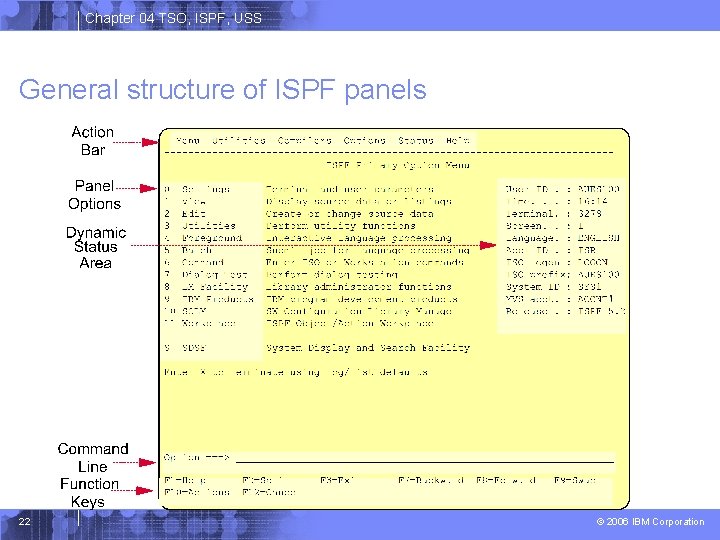The height and width of the screenshot is (540, 720).
Task: Select option 3 Utilities in panel list
Action: (x=200, y=226)
